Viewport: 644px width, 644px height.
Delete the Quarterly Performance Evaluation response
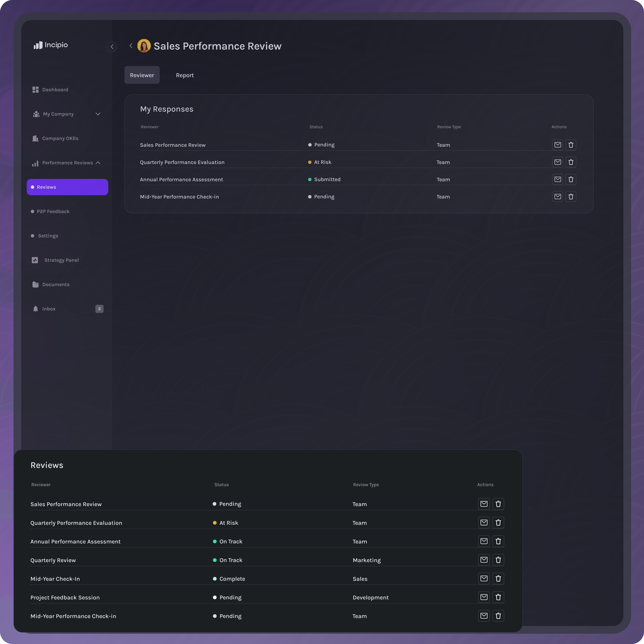click(x=571, y=162)
